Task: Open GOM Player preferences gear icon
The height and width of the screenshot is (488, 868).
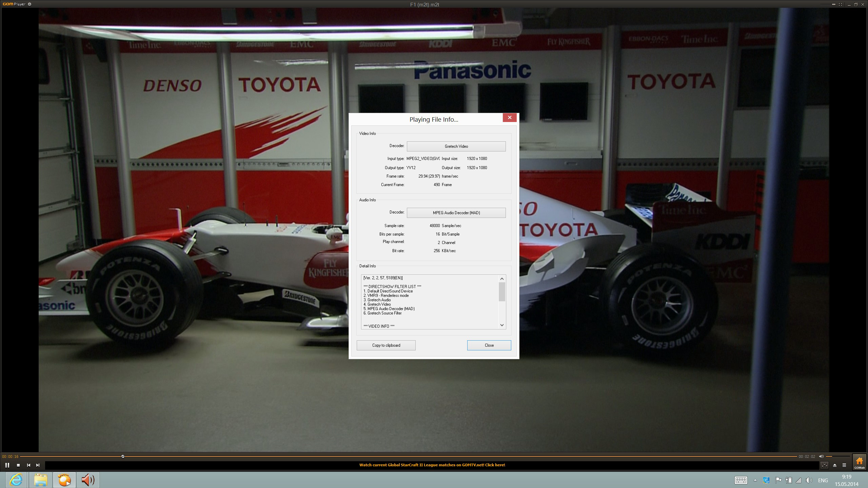Action: coord(29,4)
